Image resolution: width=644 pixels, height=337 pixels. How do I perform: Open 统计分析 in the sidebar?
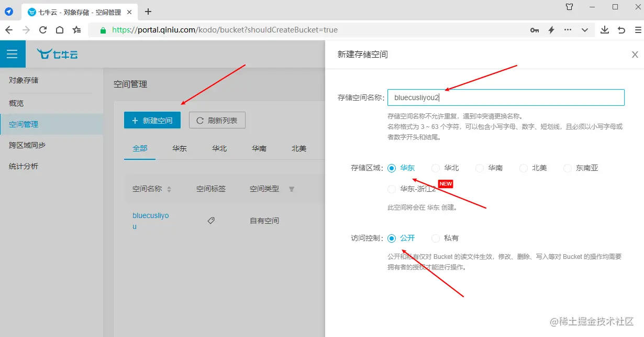51,166
